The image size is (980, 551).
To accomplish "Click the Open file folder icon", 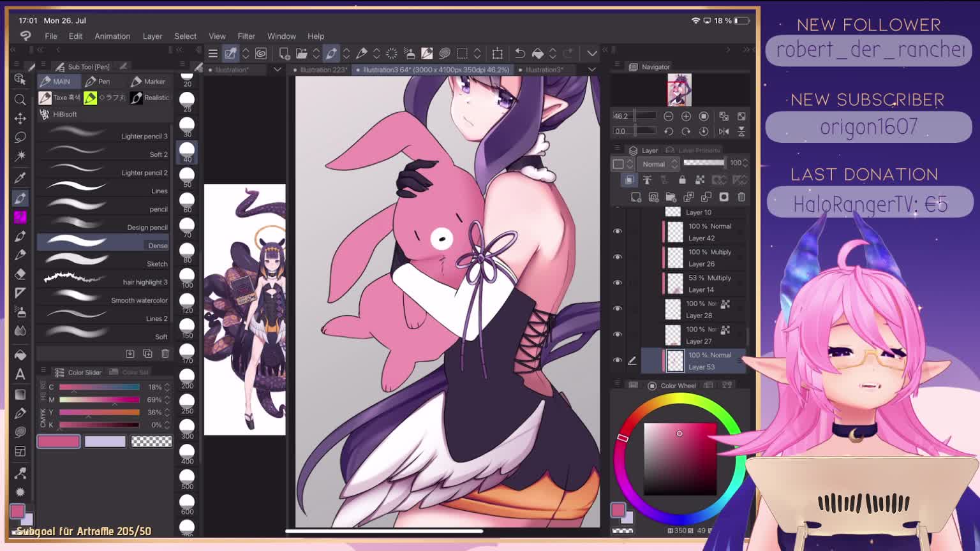I will pyautogui.click(x=301, y=54).
